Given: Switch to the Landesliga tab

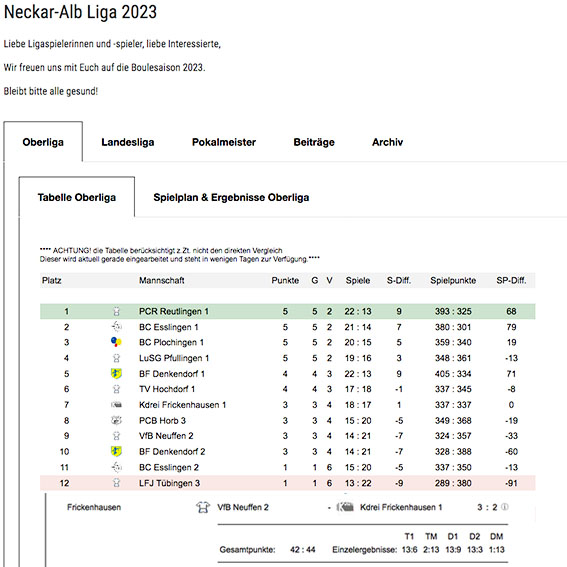Looking at the screenshot, I should (128, 142).
